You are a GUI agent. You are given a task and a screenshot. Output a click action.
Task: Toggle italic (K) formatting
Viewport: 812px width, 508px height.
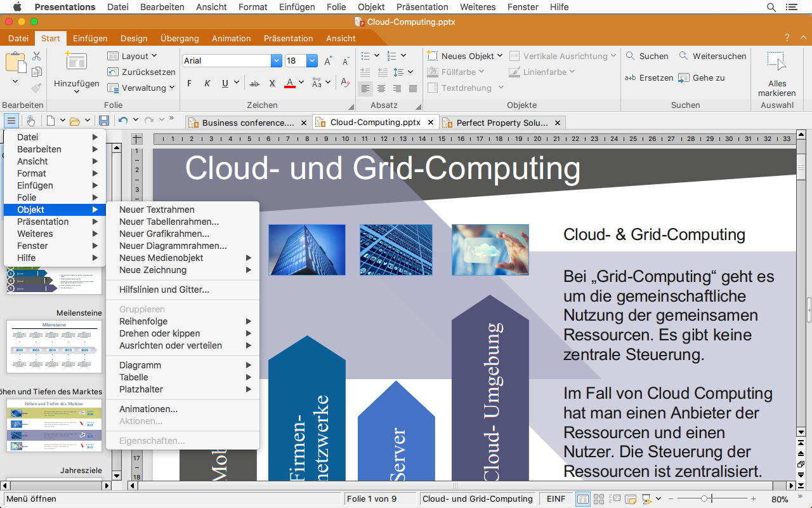[207, 83]
